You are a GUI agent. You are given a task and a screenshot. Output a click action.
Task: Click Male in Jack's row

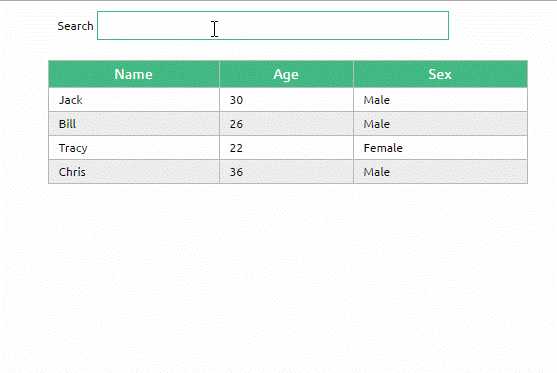tap(440, 100)
